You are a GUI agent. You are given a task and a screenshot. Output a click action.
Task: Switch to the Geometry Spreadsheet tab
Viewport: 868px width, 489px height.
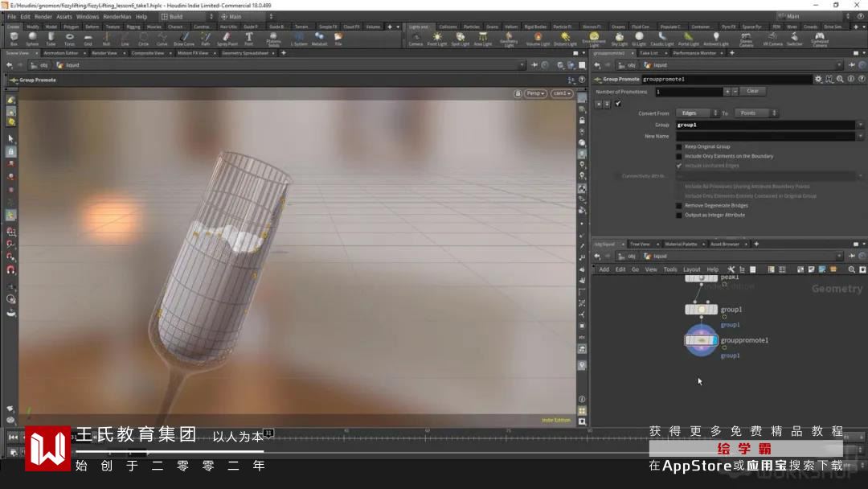pos(243,53)
